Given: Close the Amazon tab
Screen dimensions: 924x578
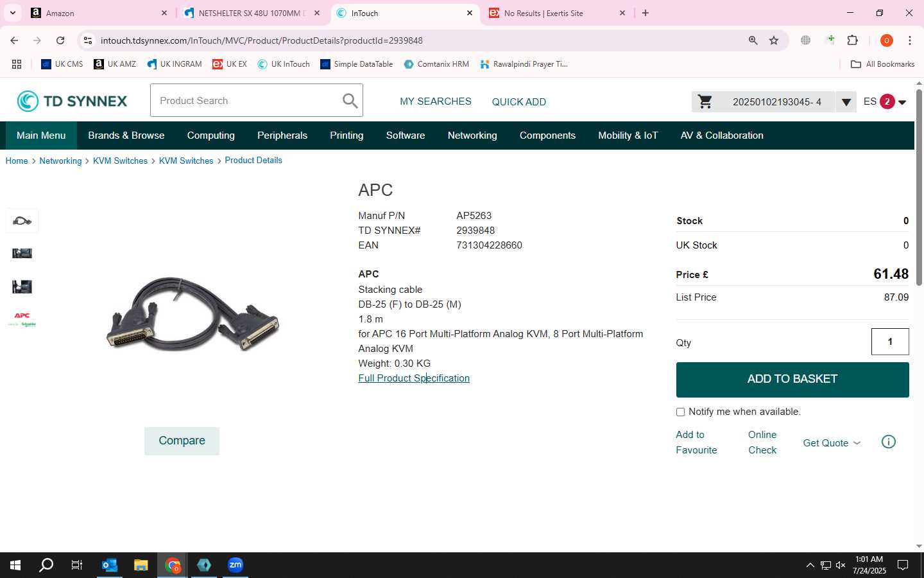Looking at the screenshot, I should coord(164,13).
